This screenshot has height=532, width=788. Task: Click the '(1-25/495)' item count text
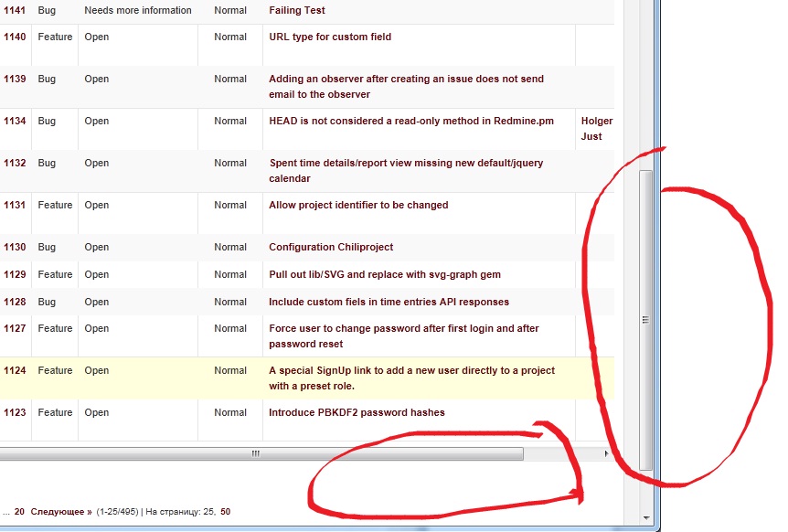tap(117, 511)
